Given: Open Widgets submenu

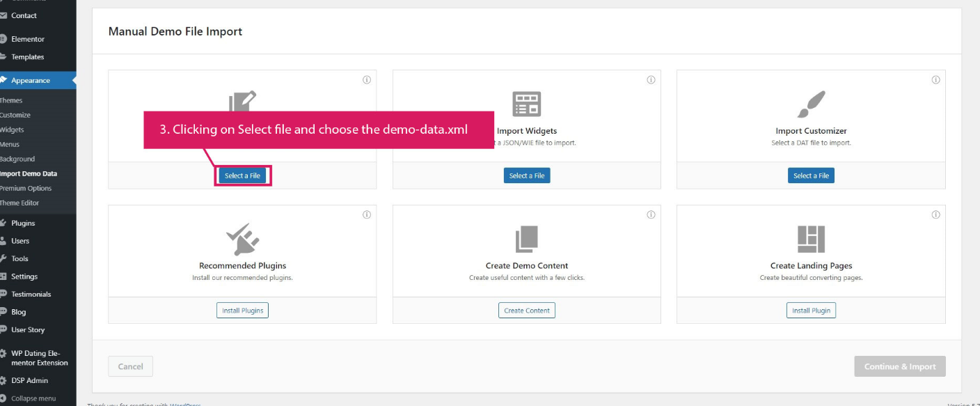Looking at the screenshot, I should 12,130.
